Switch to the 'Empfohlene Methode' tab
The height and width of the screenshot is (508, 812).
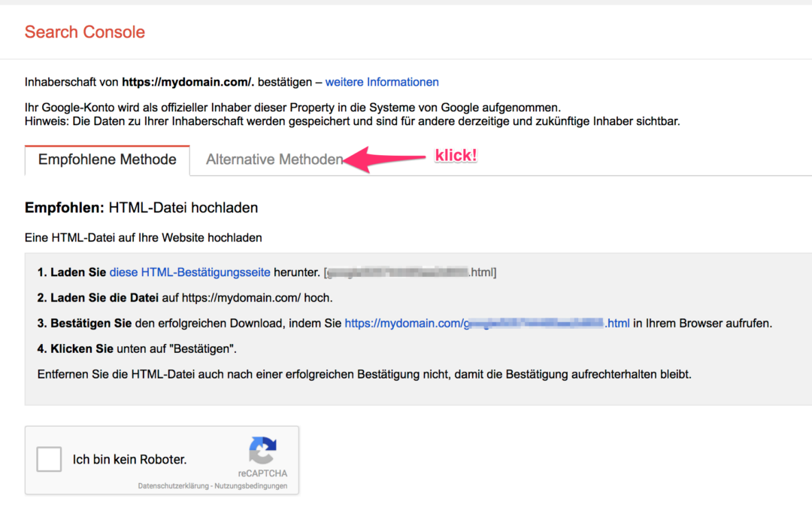(108, 160)
